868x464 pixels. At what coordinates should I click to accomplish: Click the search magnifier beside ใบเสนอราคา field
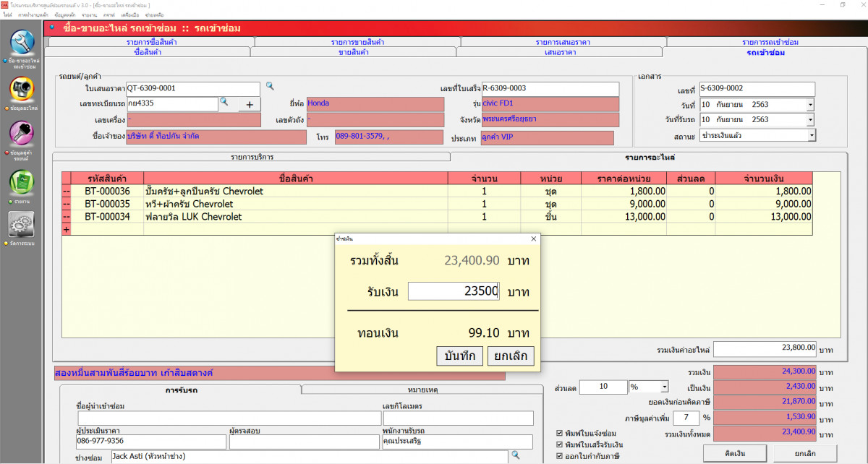tap(270, 86)
